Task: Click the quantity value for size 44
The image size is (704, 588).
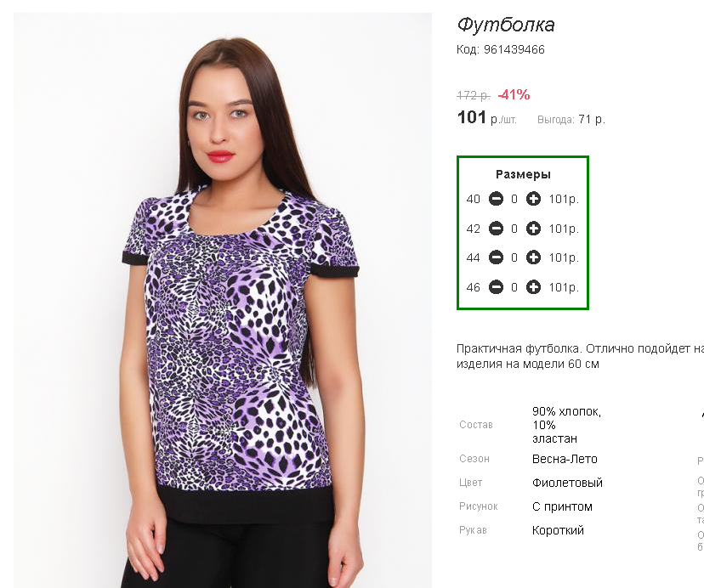Action: [514, 257]
